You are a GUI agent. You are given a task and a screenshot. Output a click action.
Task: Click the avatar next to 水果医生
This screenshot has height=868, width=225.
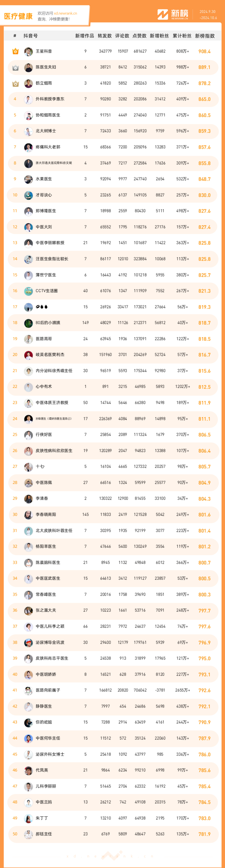[x=28, y=179]
